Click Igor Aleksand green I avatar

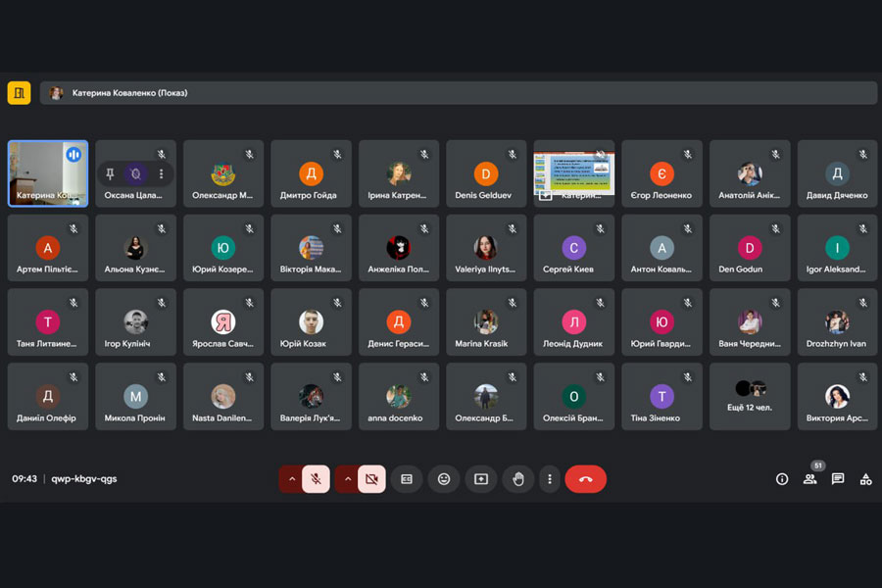pyautogui.click(x=837, y=248)
